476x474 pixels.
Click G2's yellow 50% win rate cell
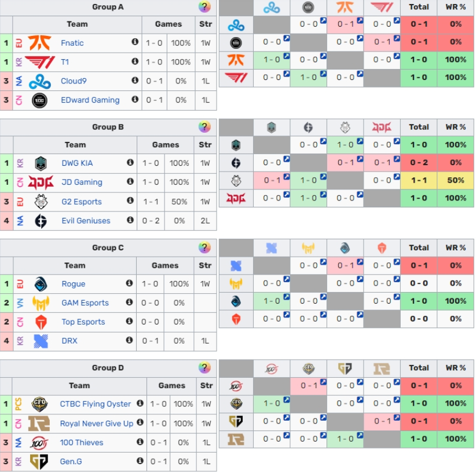coord(456,180)
